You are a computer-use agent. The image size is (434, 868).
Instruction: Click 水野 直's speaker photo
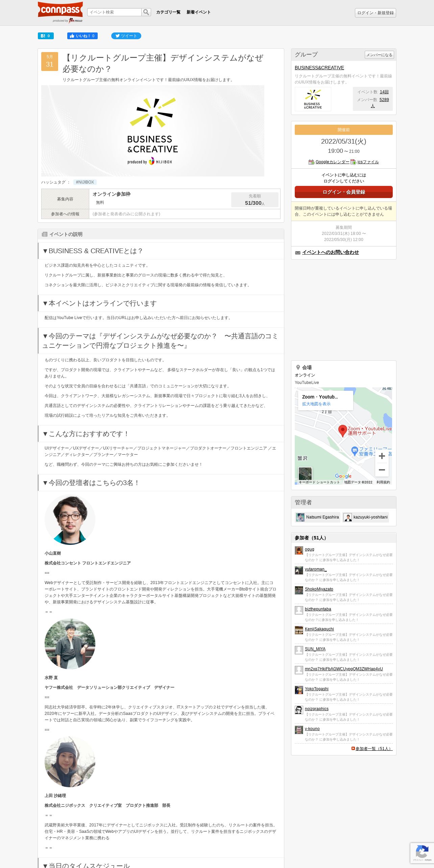[x=70, y=644]
